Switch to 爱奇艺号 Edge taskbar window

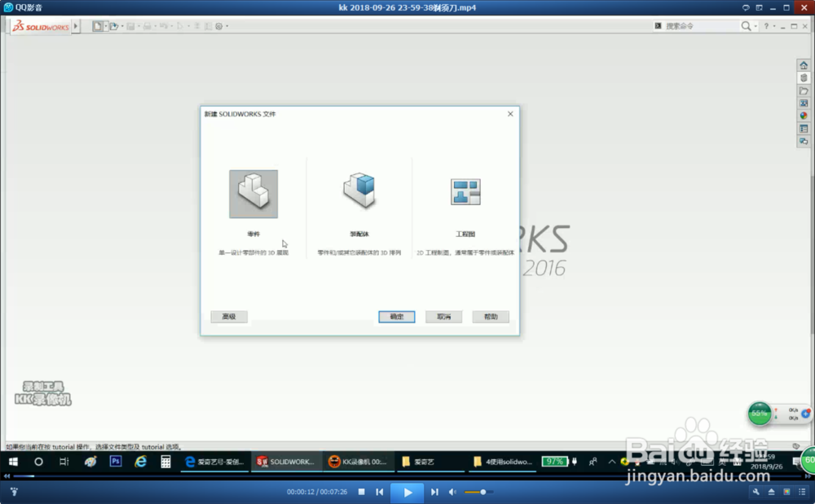pyautogui.click(x=214, y=462)
